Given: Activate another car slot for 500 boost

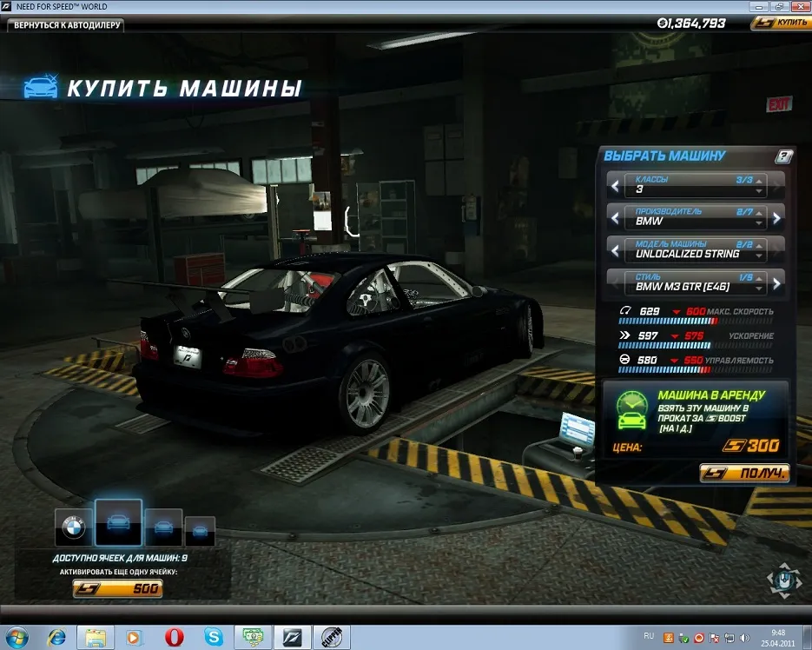Looking at the screenshot, I should click(x=117, y=588).
